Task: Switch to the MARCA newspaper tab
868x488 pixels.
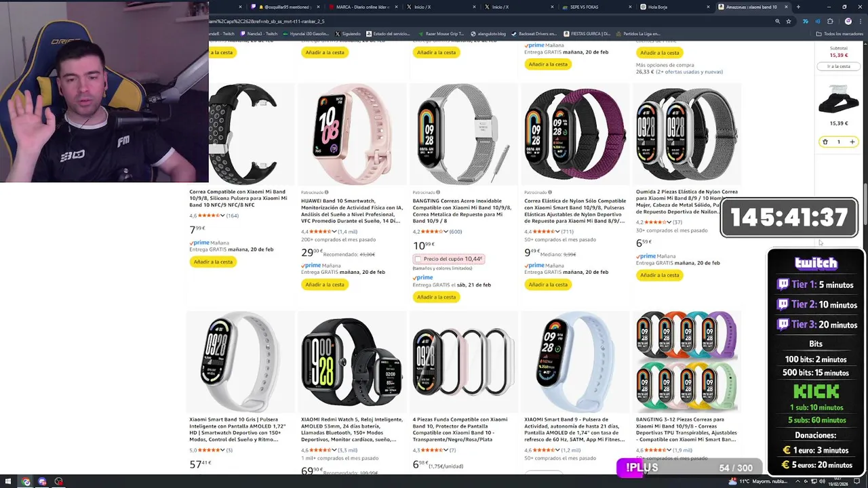Action: coord(361,7)
